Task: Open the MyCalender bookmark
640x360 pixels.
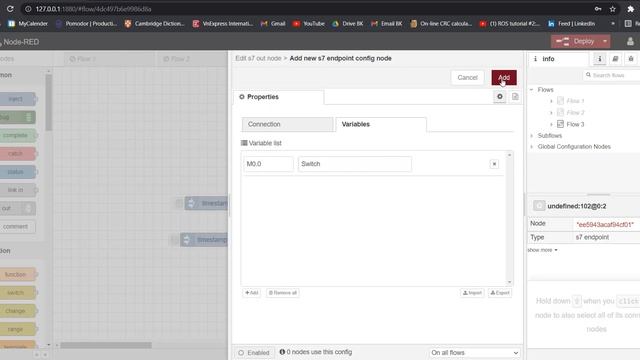Action: (x=28, y=24)
